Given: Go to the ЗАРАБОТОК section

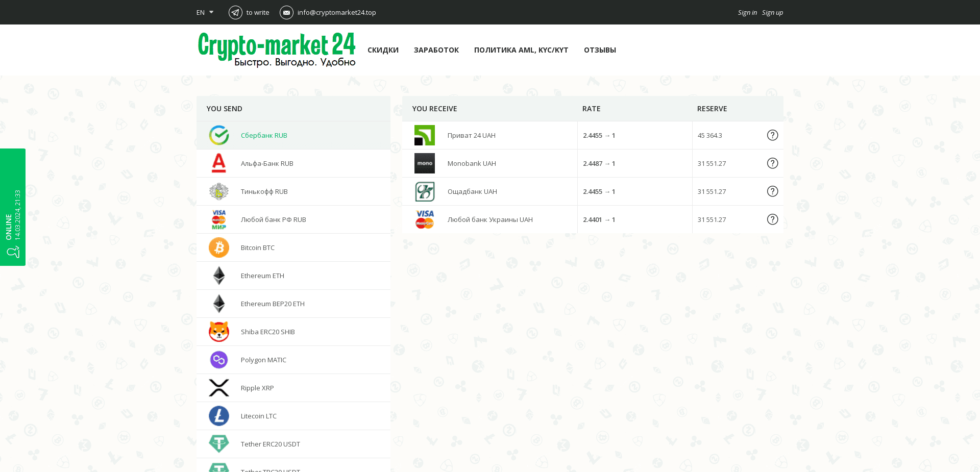Looking at the screenshot, I should 436,50.
